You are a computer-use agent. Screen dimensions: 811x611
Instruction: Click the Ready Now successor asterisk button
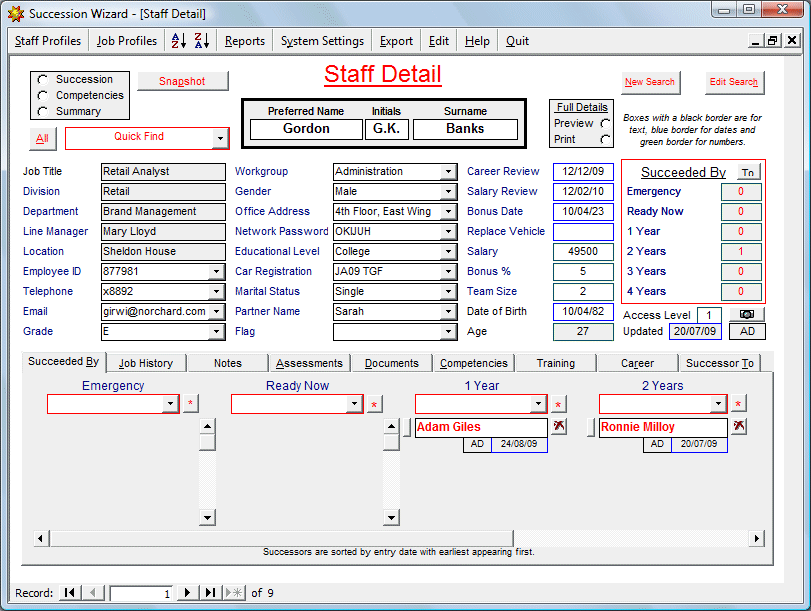[x=374, y=404]
